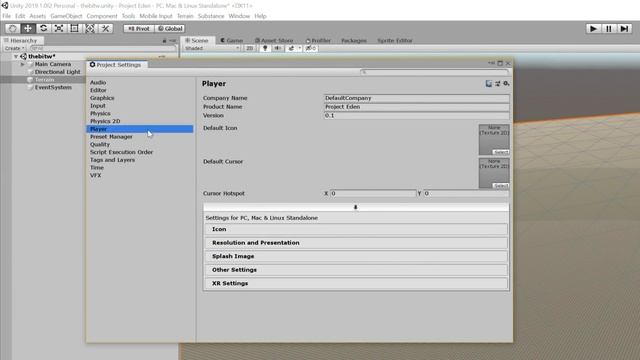Expand the Other Settings section
The width and height of the screenshot is (640, 360).
(356, 270)
